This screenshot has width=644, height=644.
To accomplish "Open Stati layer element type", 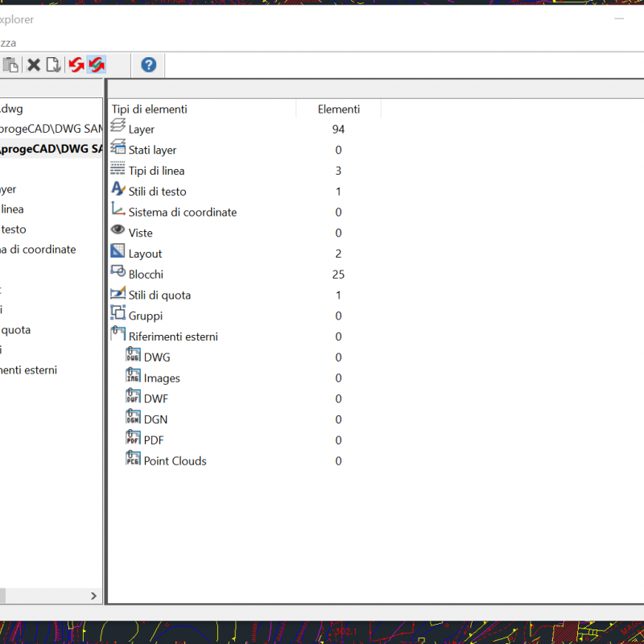I will pyautogui.click(x=152, y=150).
